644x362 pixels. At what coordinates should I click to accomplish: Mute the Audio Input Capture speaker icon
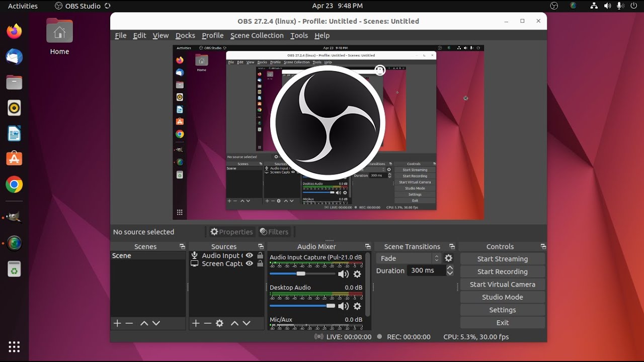(343, 274)
